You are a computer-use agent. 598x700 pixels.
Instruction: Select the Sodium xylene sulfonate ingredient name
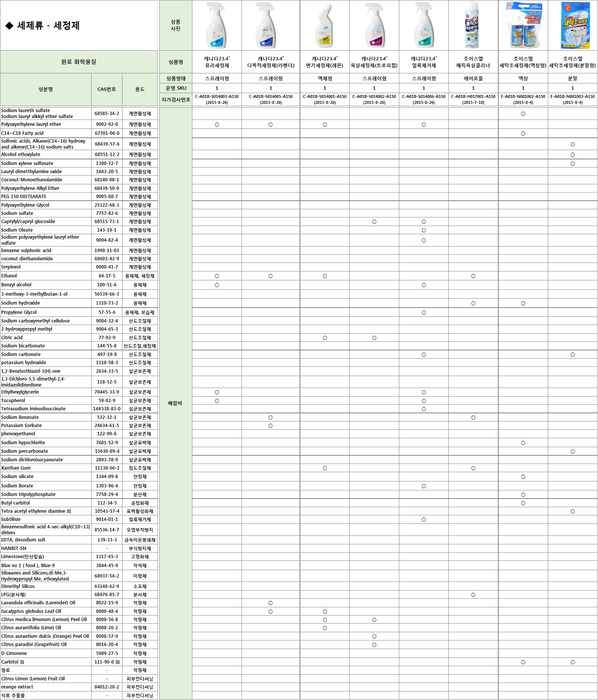[27, 163]
